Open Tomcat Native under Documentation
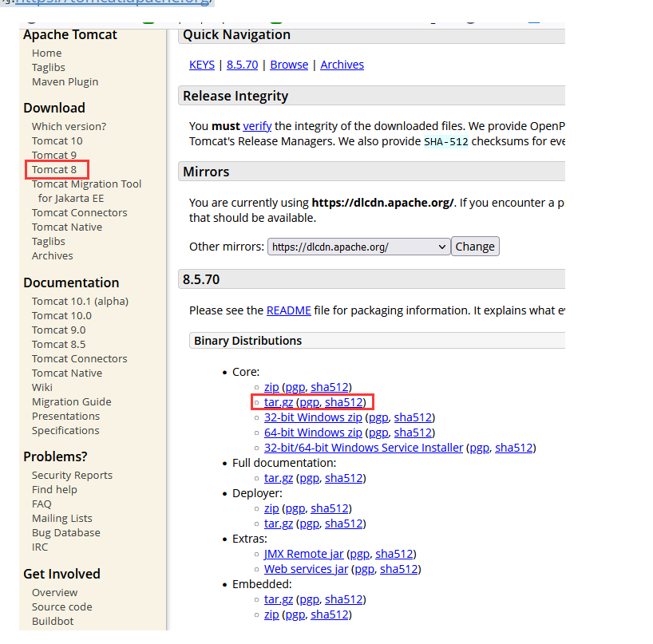This screenshot has height=644, width=653. click(66, 373)
